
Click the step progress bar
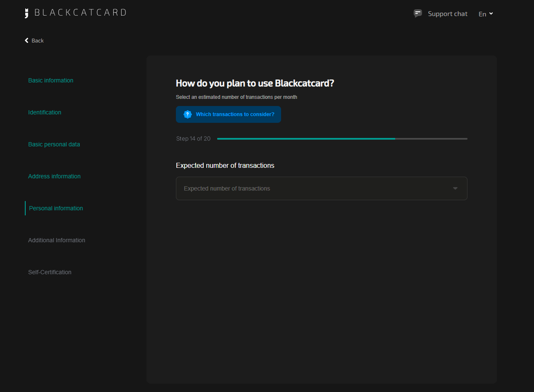(342, 138)
